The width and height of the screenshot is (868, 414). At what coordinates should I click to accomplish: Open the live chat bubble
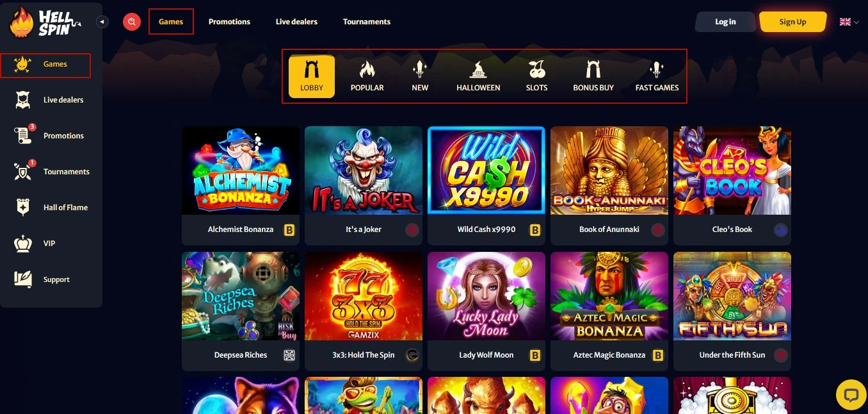[851, 394]
